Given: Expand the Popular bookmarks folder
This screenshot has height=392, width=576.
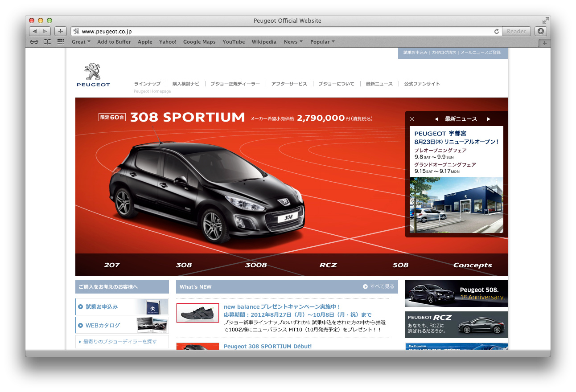Looking at the screenshot, I should (x=322, y=42).
